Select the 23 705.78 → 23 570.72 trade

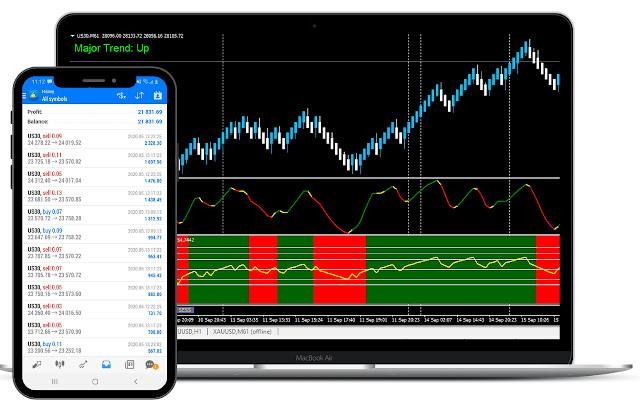(94, 271)
